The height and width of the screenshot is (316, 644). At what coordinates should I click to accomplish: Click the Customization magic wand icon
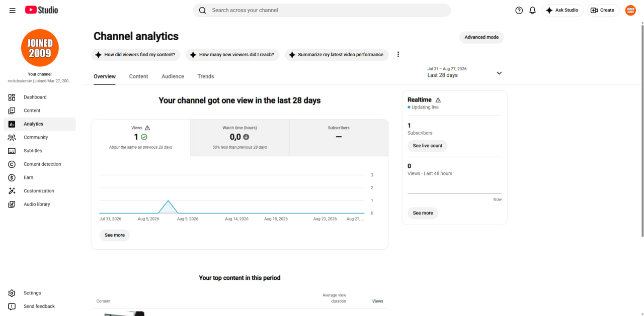12,191
